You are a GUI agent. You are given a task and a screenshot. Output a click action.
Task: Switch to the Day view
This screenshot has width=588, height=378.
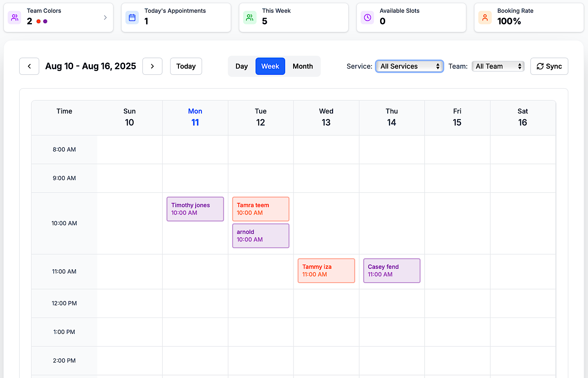coord(241,66)
